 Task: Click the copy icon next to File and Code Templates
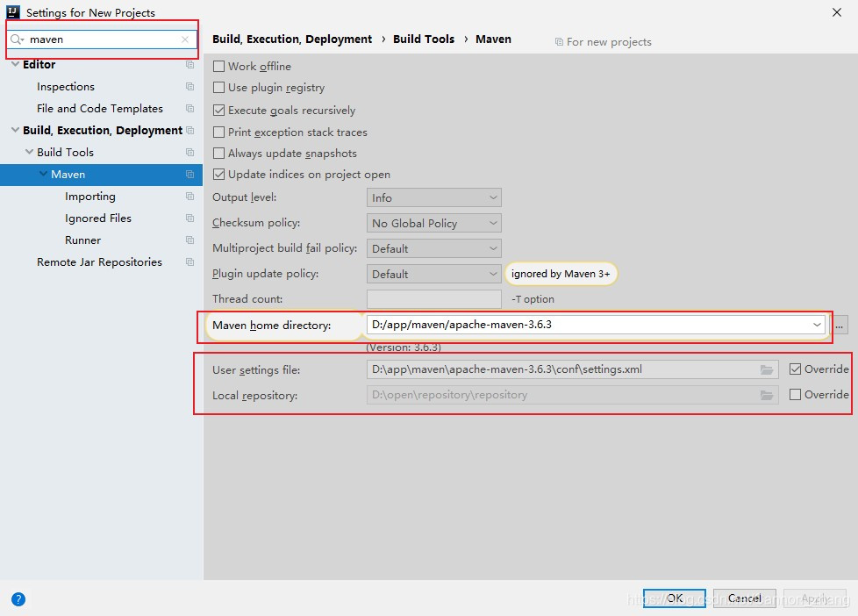(x=189, y=109)
